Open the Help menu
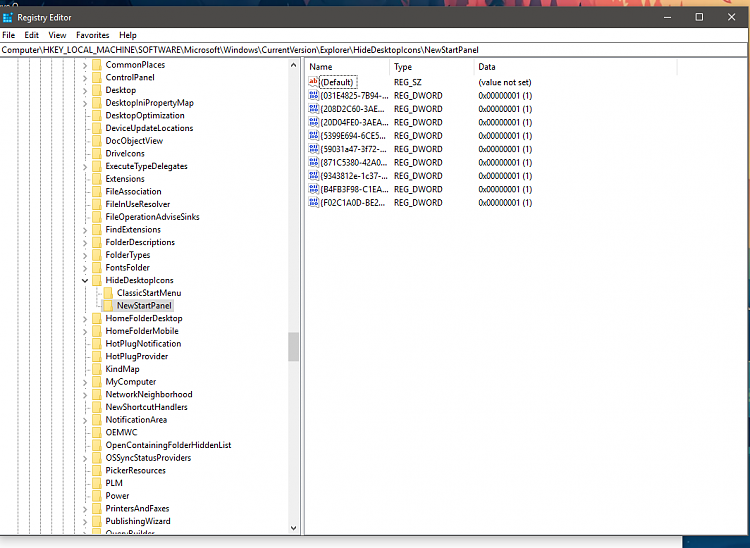The width and height of the screenshot is (750, 548). click(x=128, y=35)
